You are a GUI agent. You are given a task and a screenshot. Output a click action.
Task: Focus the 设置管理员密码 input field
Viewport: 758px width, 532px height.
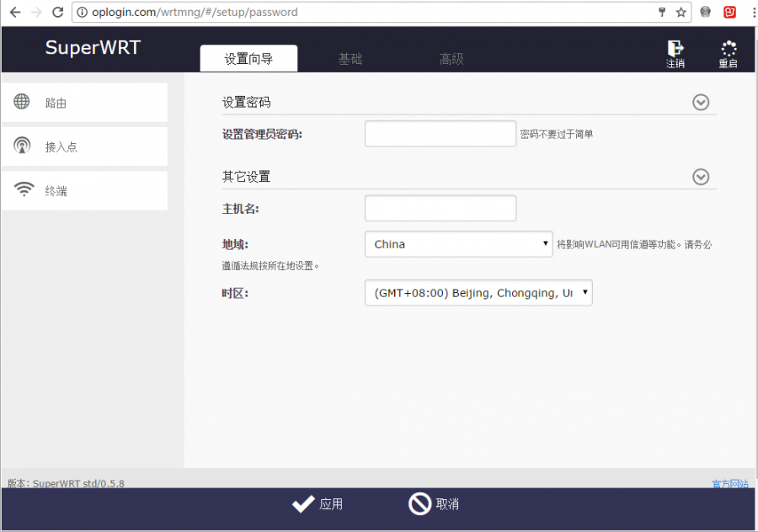[440, 134]
